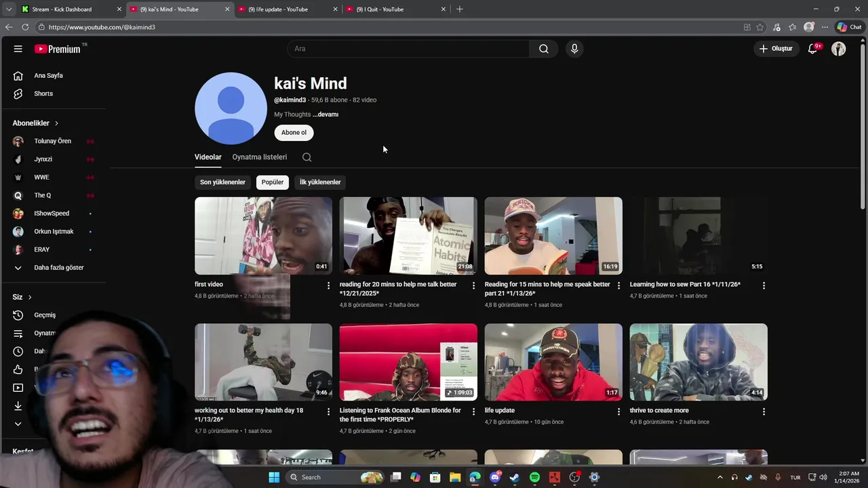This screenshot has width=868, height=488.
Task: Open Discord from the taskbar
Action: [x=495, y=477]
